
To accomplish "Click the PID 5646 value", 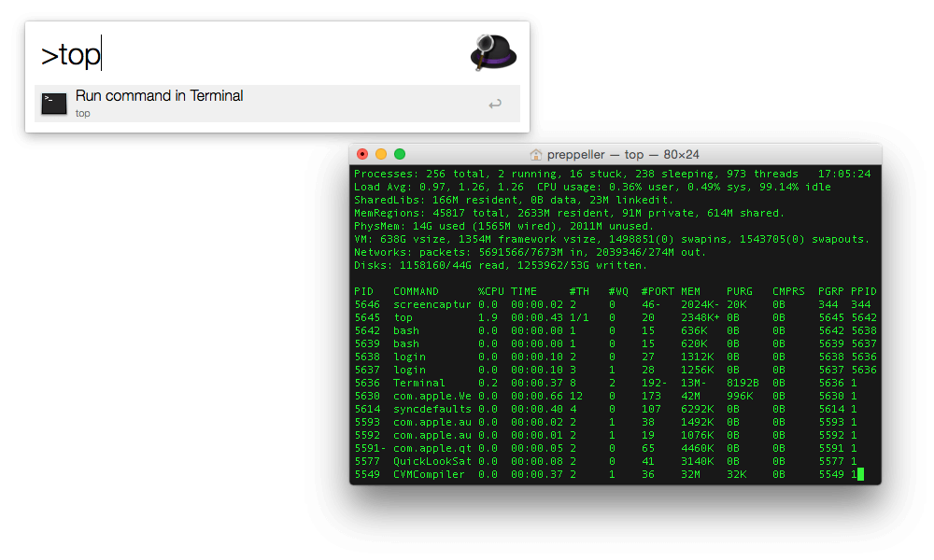I will [x=367, y=304].
